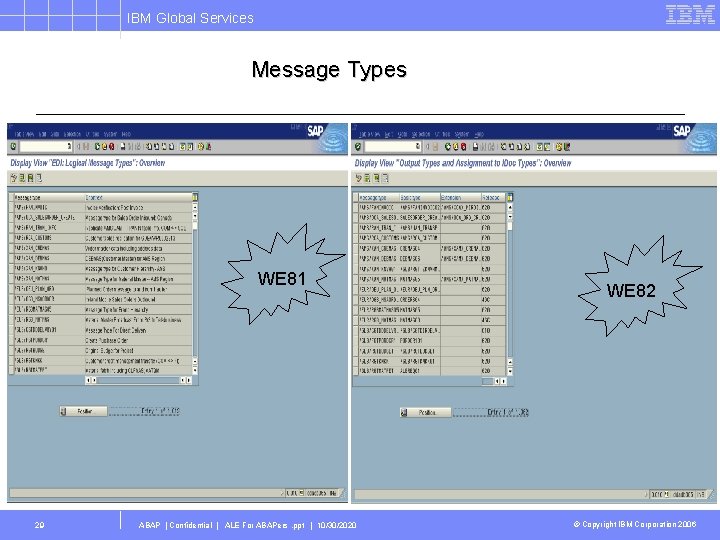Click the Save icon in WE81 window toolbar
Screen dimensions: 720x540
pyautogui.click(x=86, y=146)
